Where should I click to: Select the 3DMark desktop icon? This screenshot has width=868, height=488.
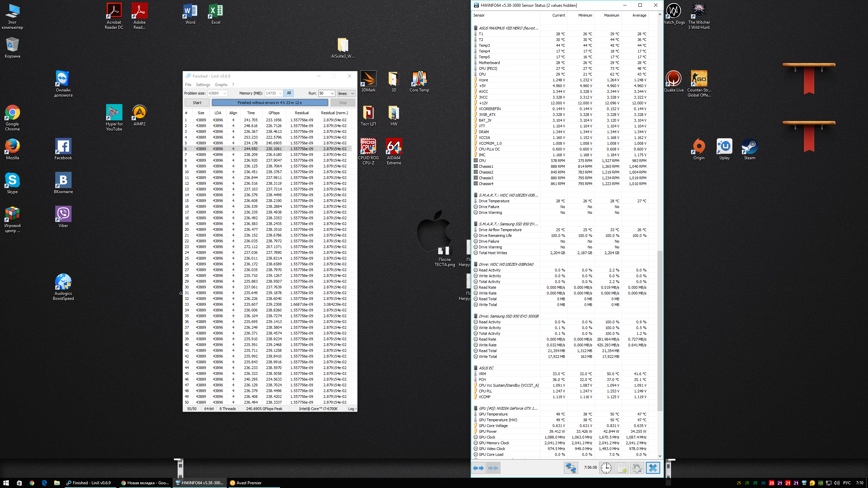pos(368,82)
